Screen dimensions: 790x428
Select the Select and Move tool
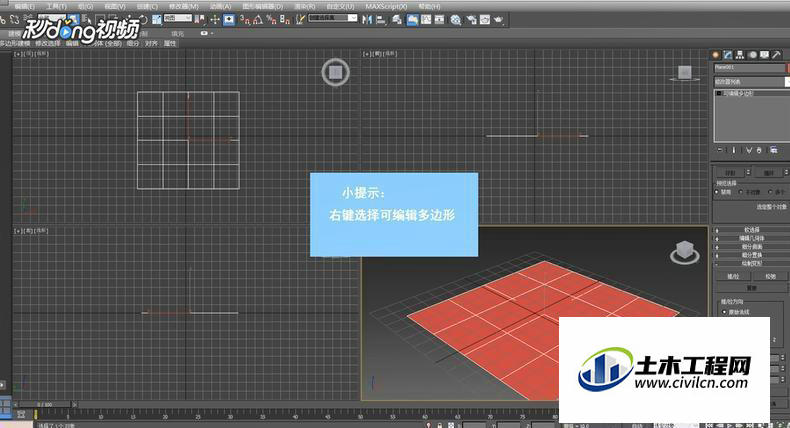coord(215,20)
